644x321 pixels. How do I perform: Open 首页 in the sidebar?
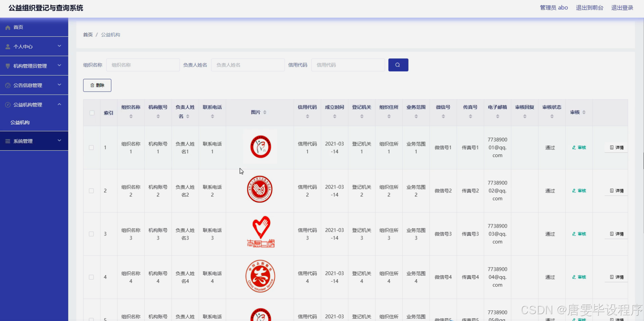click(x=34, y=27)
